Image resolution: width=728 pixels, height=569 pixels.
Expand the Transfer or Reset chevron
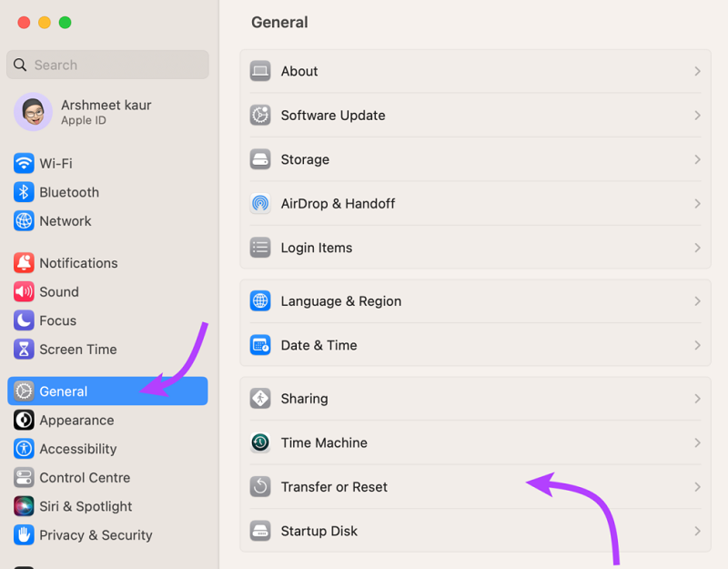[x=697, y=488]
